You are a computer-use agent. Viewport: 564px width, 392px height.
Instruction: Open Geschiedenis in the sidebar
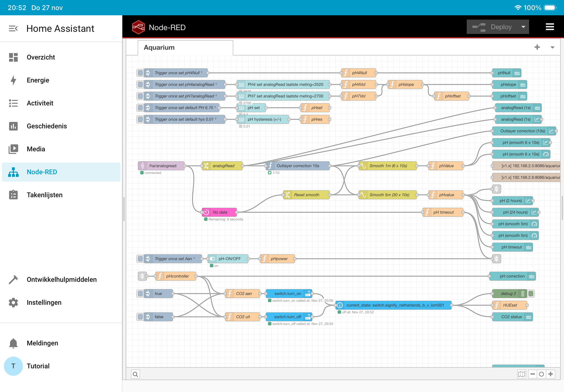pos(47,126)
